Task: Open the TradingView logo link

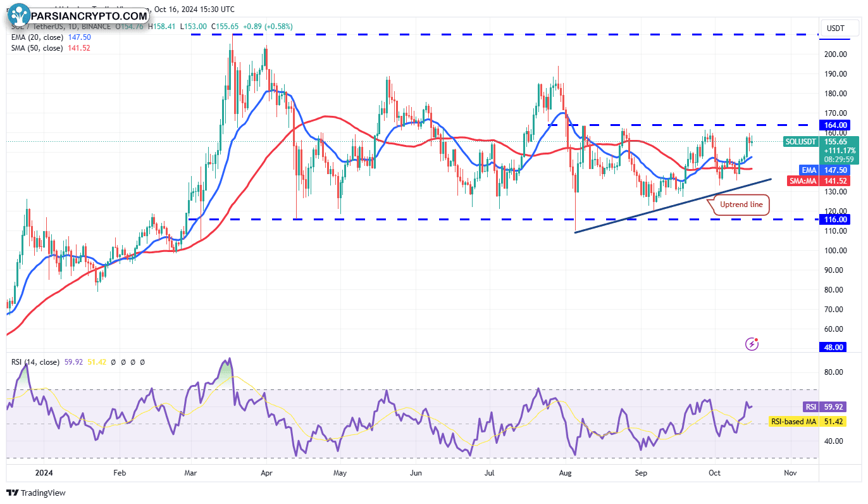Action: click(36, 493)
